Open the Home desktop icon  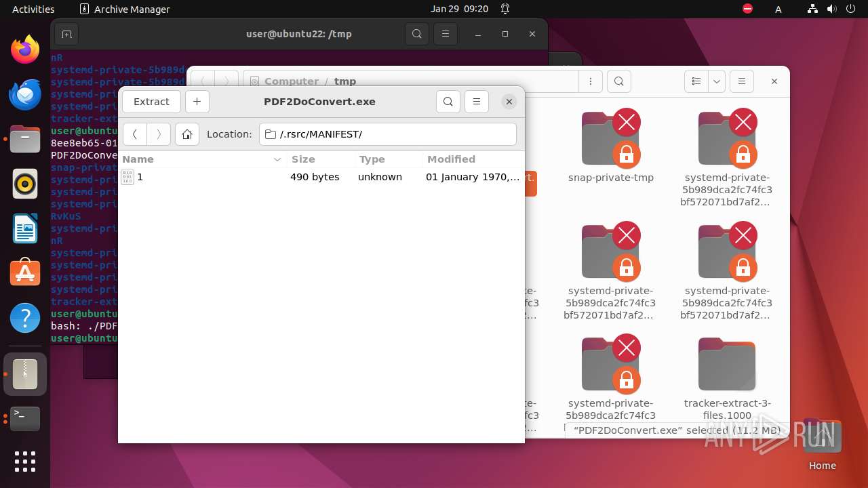coord(822,445)
